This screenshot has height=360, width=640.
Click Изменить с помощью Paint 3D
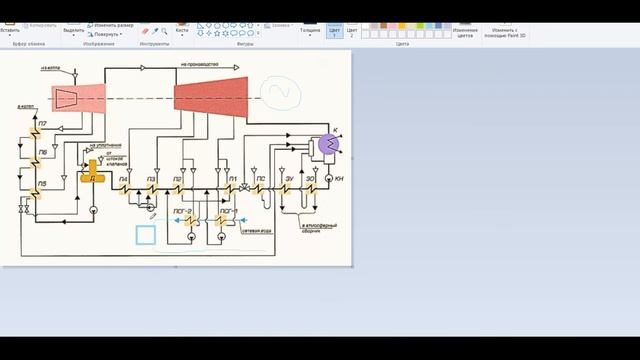coord(505,32)
